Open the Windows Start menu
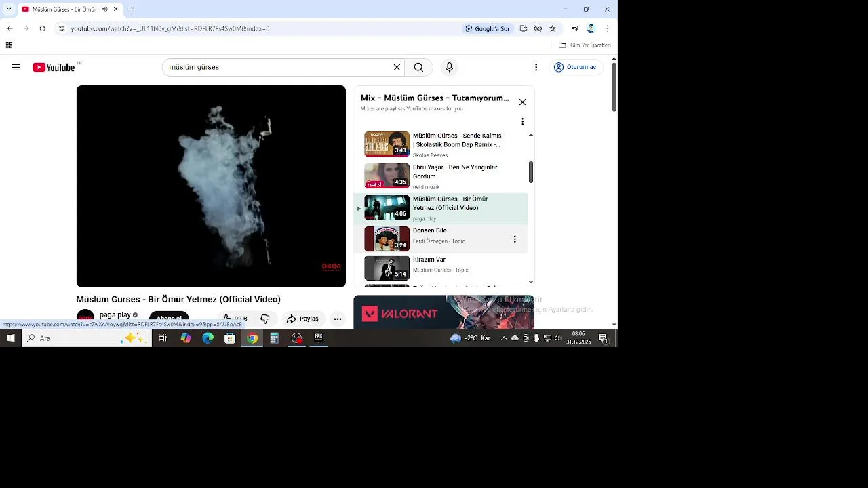The height and width of the screenshot is (488, 868). click(x=11, y=338)
